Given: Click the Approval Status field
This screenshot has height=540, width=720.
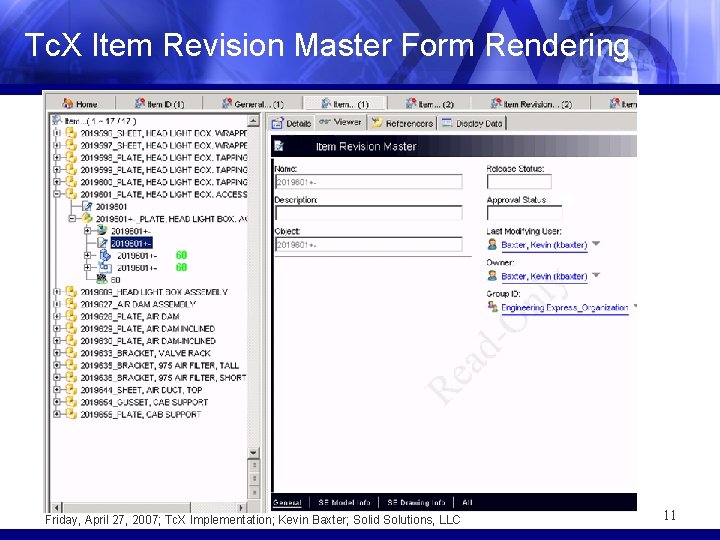Looking at the screenshot, I should (524, 213).
